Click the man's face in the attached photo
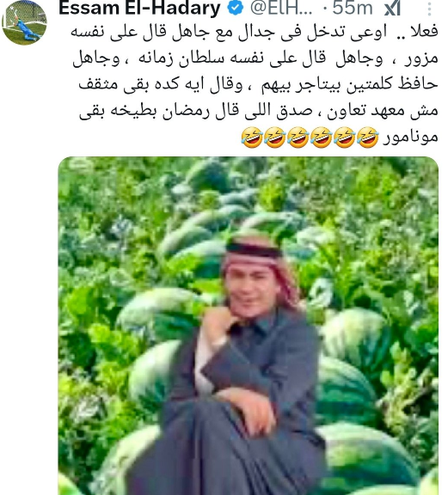Screen dimensions: 448x495 (252, 290)
